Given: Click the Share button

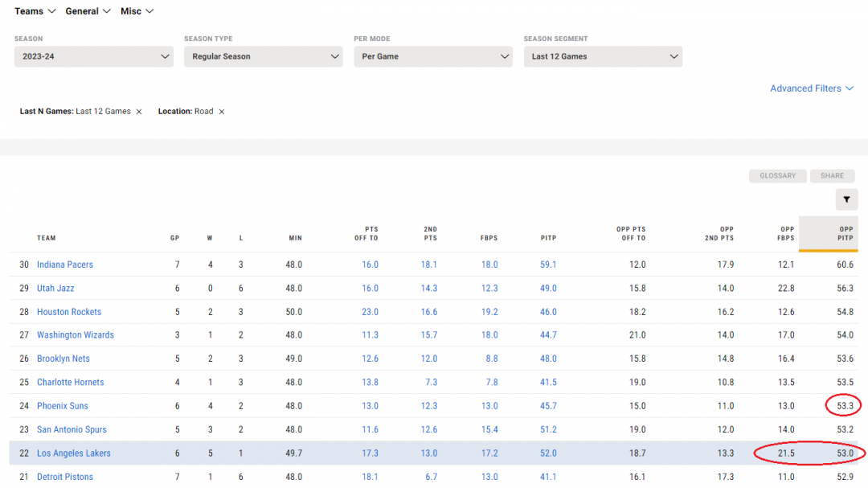Looking at the screenshot, I should pyautogui.click(x=832, y=175).
